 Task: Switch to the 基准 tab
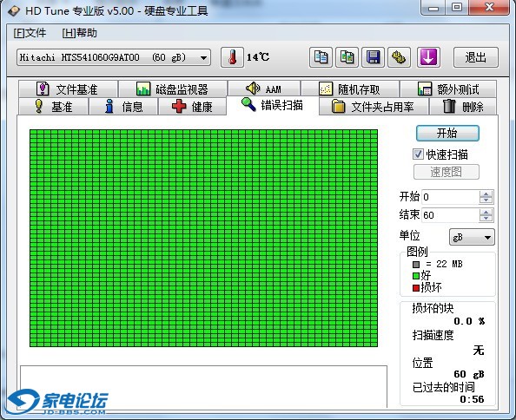[x=53, y=107]
